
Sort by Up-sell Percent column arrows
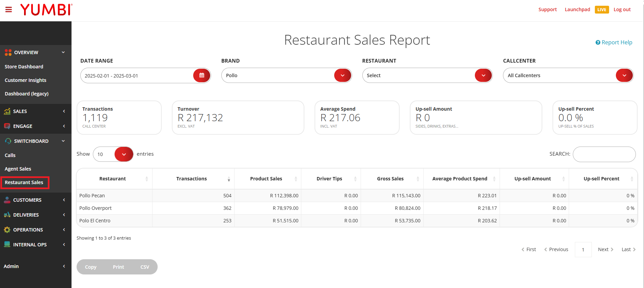coord(632,179)
